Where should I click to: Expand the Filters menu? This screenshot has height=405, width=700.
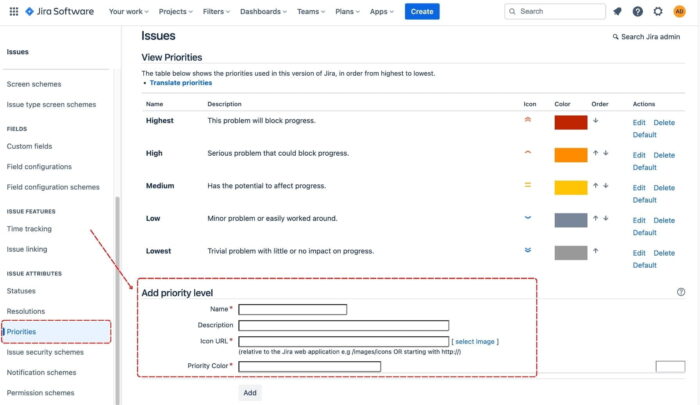(x=216, y=12)
